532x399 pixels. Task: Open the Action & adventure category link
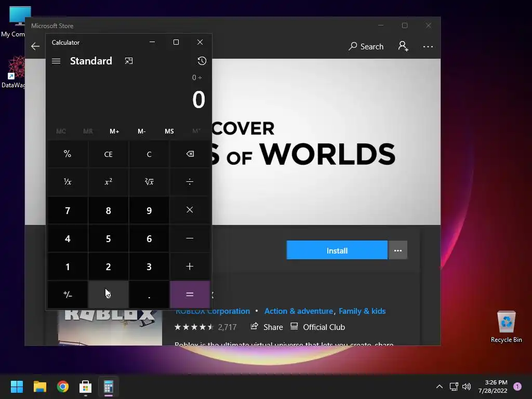pyautogui.click(x=299, y=311)
